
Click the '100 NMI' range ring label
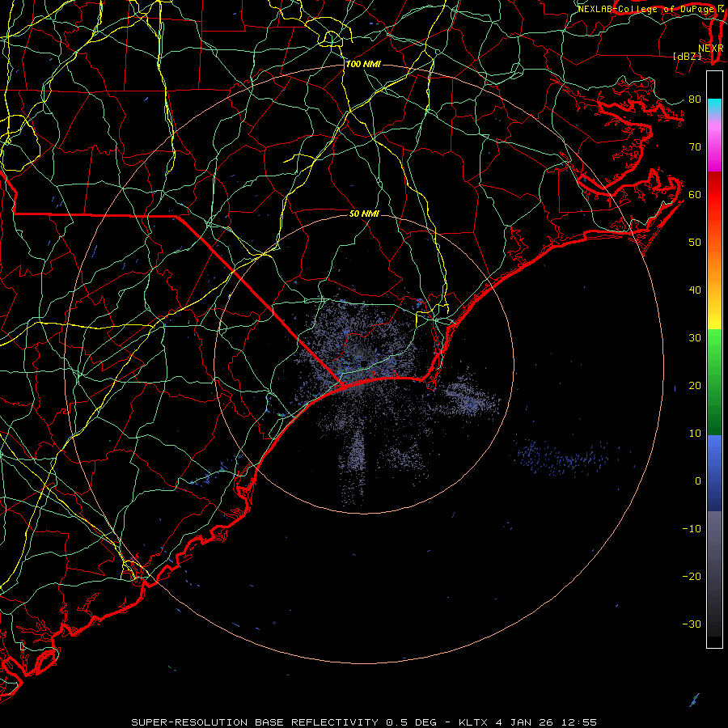coord(363,64)
